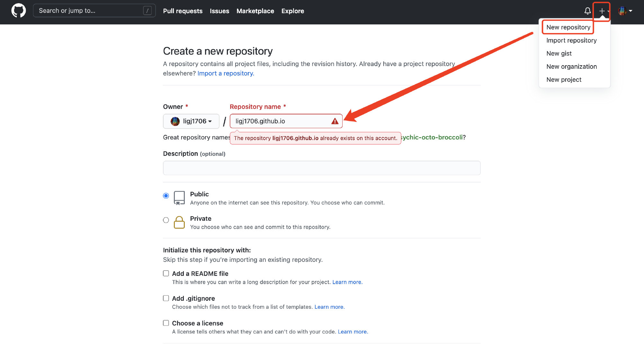Tick the Choose a license checkbox
Screen dimensions: 644x347
point(166,323)
